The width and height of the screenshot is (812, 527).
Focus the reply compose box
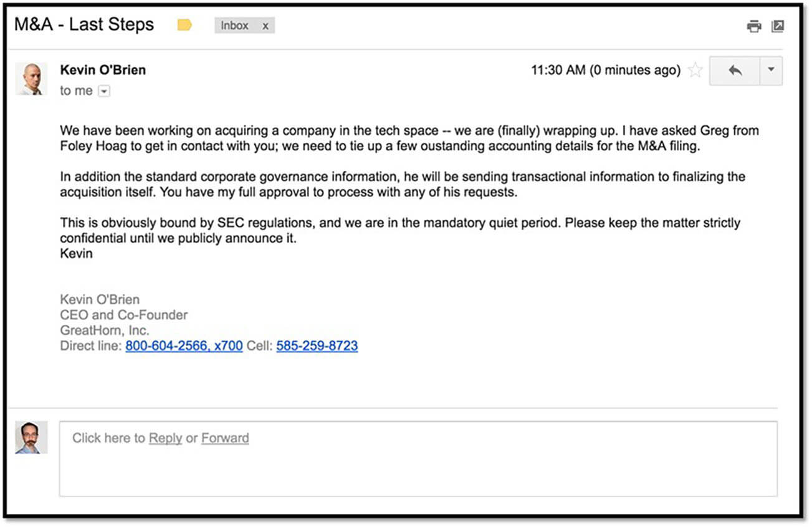coord(418,459)
